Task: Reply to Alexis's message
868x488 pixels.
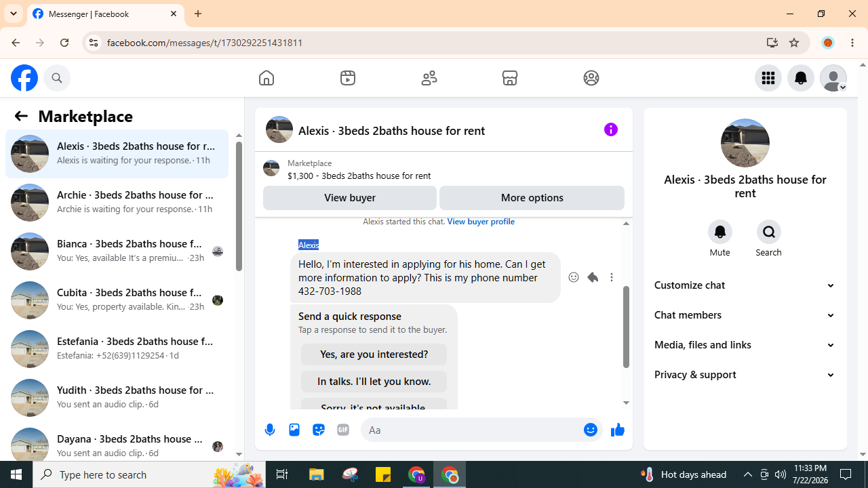Action: [593, 277]
